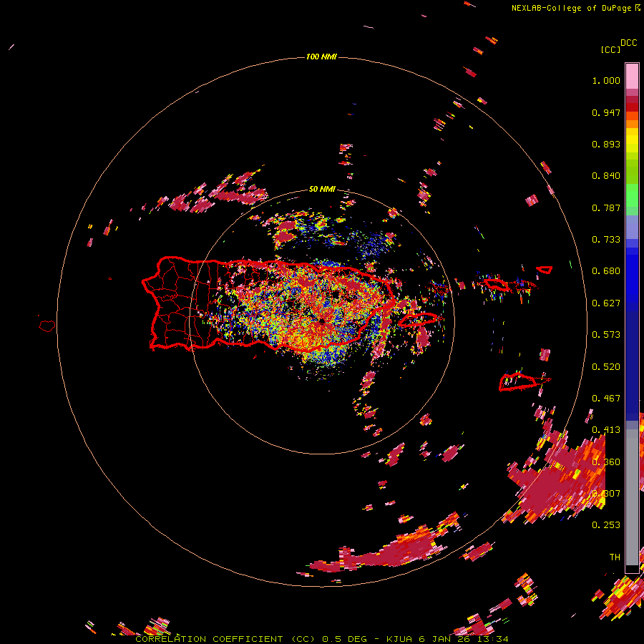The image size is (644, 644).
Task: Click the orange band of the color bar
Action: coord(632,120)
